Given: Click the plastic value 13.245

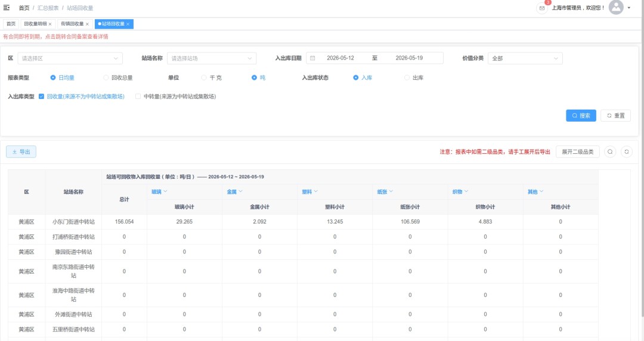Looking at the screenshot, I should coord(335,222).
